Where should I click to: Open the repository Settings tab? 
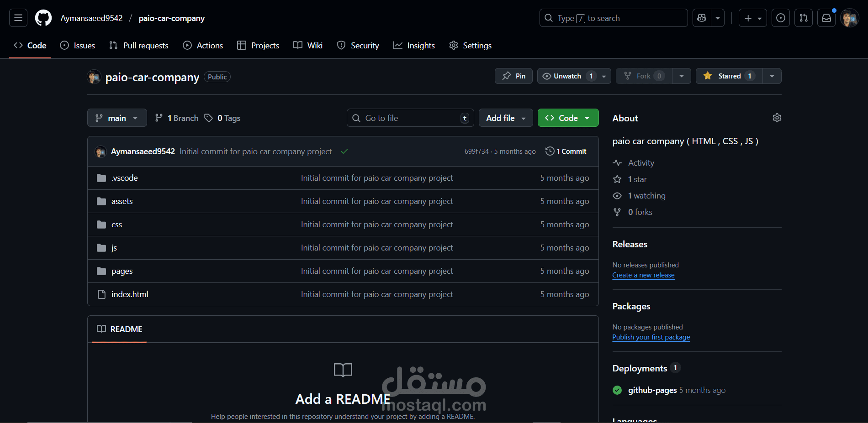tap(471, 46)
